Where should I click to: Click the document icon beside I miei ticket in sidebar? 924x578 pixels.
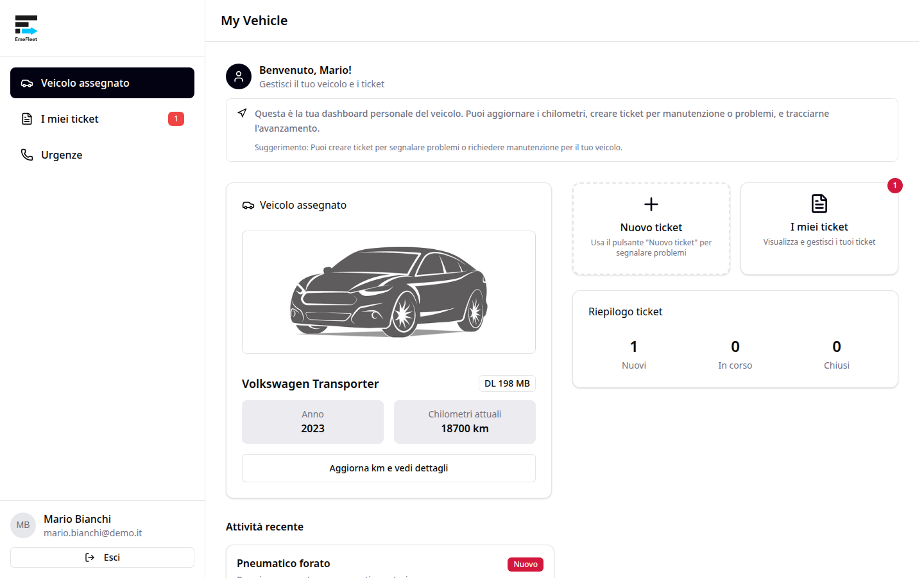click(27, 119)
